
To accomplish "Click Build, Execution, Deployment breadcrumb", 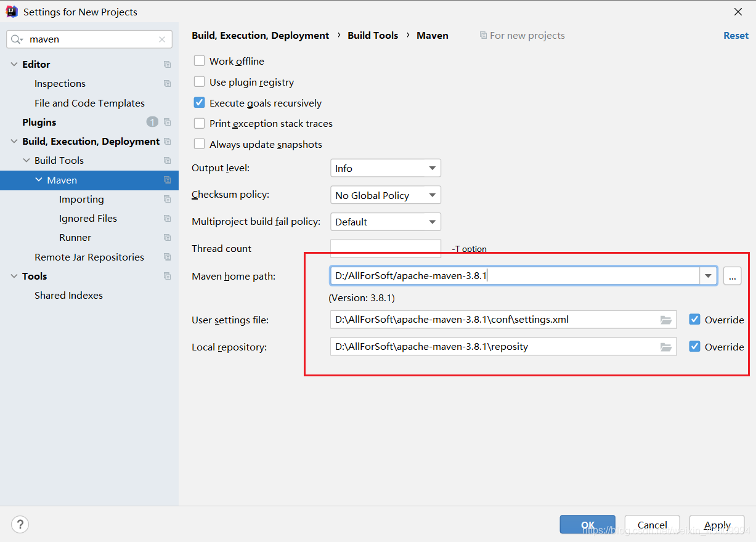I will pos(261,35).
